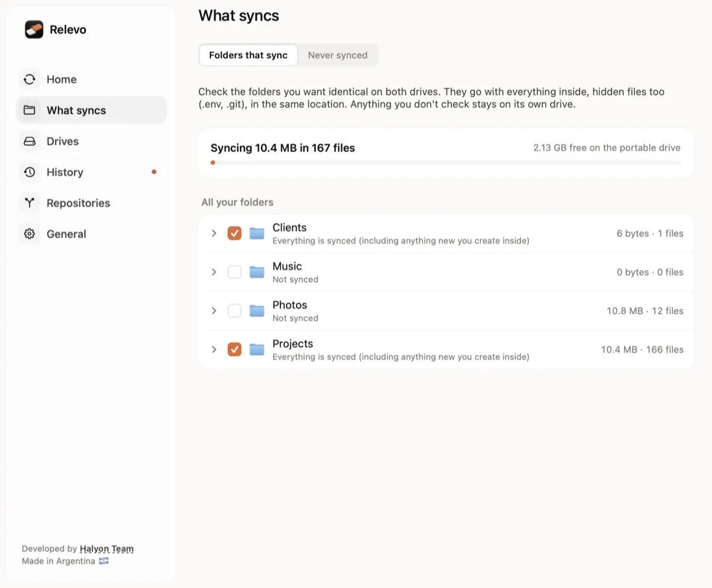Click the 0 bytes · 0 files value
This screenshot has height=588, width=712.
point(651,272)
